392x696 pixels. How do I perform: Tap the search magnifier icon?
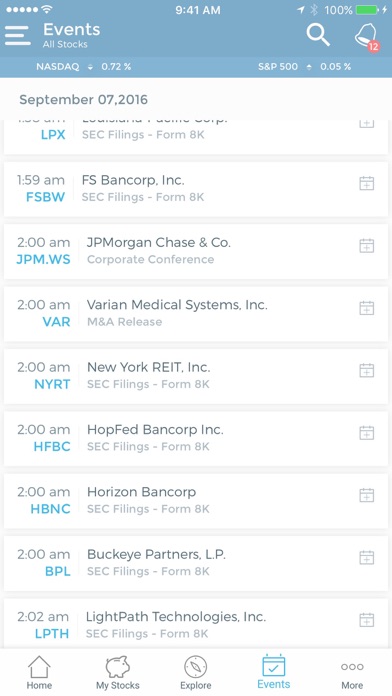coord(318,35)
